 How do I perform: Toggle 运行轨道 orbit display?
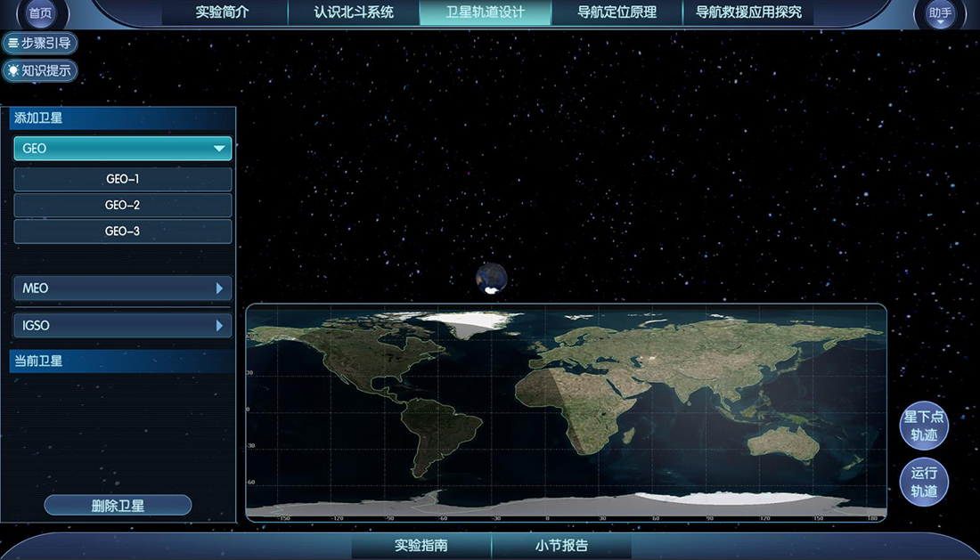(924, 482)
